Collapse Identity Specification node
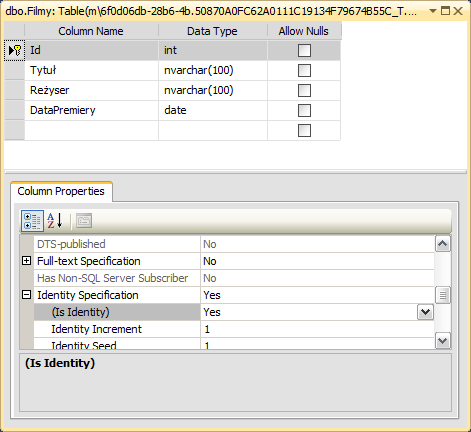 click(x=26, y=295)
